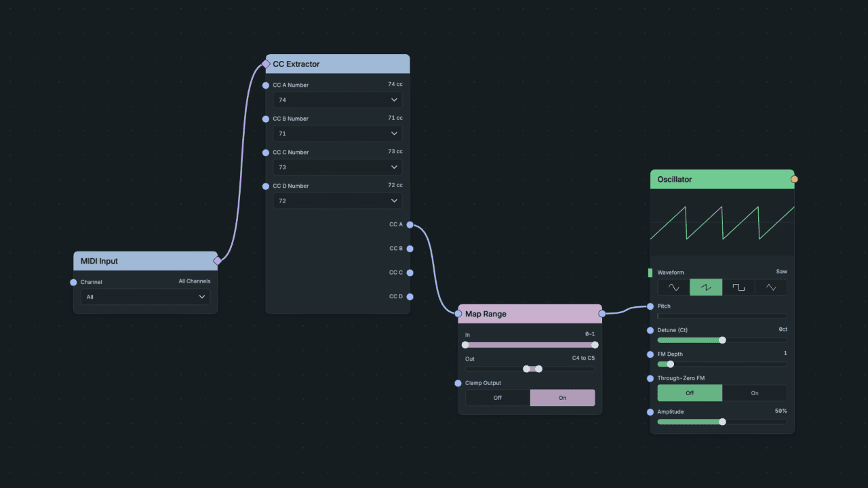Click the MIDI Input output diamond port
This screenshot has height=488, width=868.
[x=218, y=261]
